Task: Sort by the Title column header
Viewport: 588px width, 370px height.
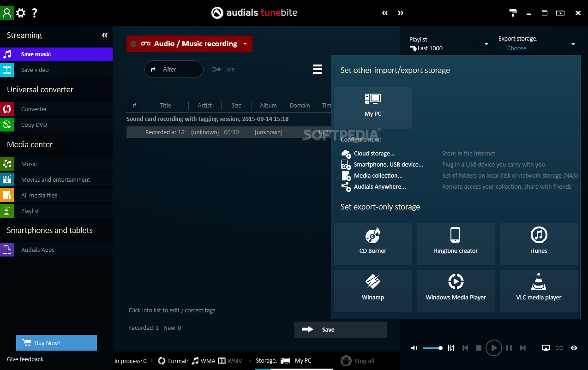Action: pos(165,106)
